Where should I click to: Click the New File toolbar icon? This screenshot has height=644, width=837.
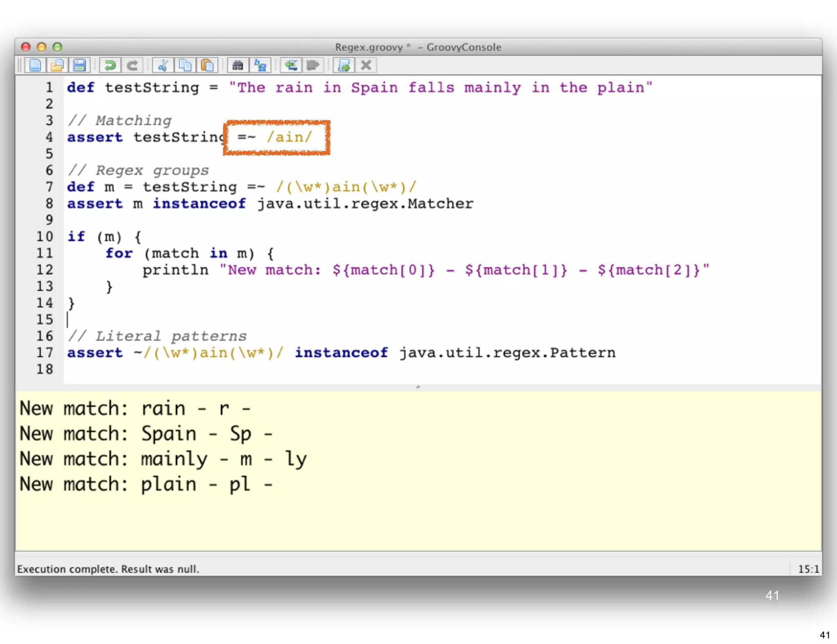pos(35,65)
